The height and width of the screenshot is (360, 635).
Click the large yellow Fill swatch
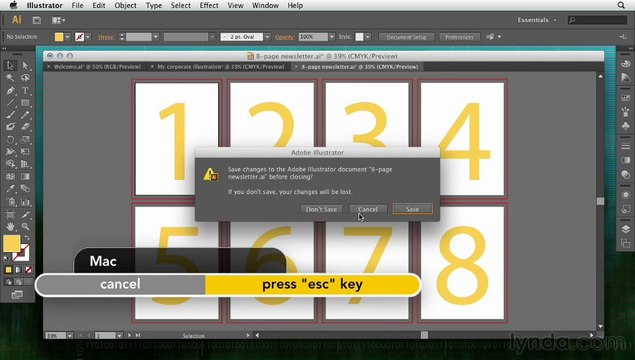[x=11, y=243]
